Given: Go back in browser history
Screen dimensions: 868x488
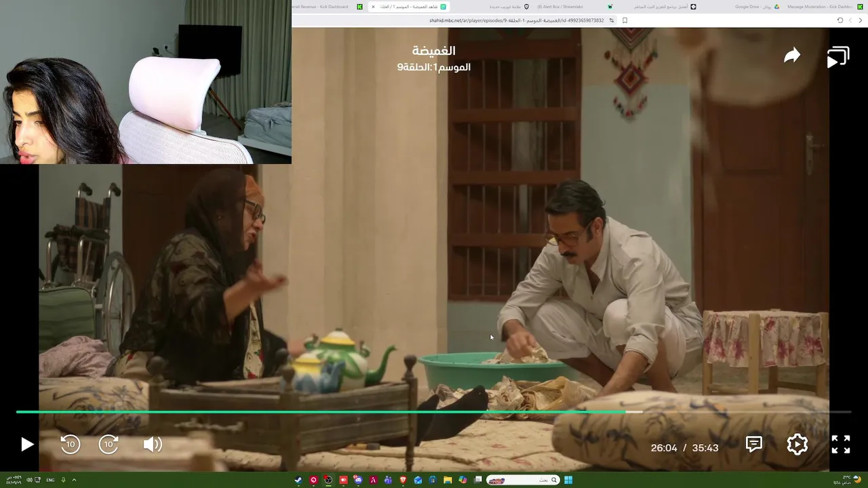Looking at the screenshot, I should tap(861, 20).
